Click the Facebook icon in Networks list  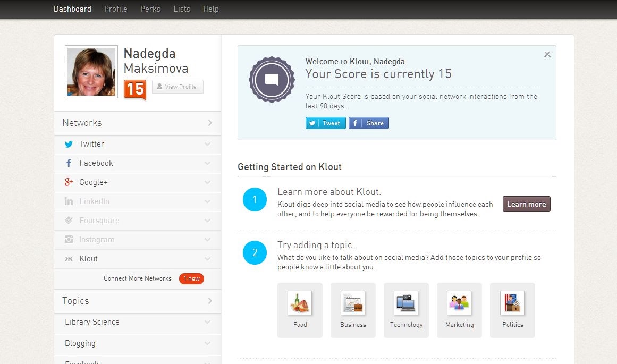[69, 163]
